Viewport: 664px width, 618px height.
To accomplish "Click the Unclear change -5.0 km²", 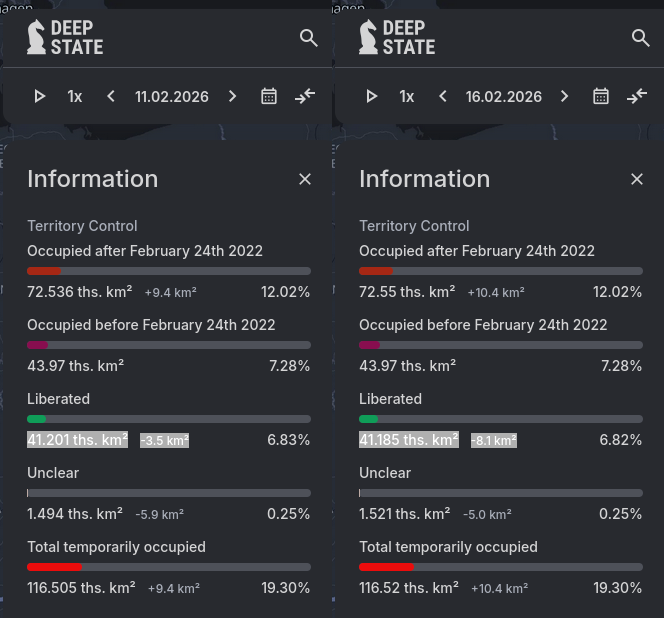I will tap(487, 515).
